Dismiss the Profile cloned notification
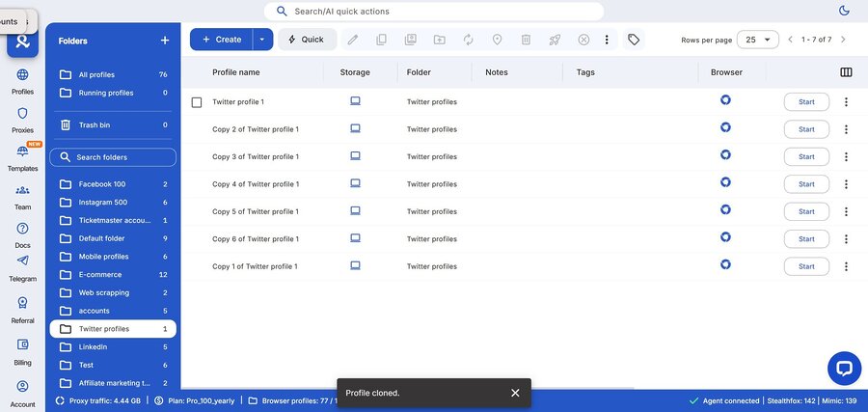The image size is (868, 412). click(x=515, y=393)
